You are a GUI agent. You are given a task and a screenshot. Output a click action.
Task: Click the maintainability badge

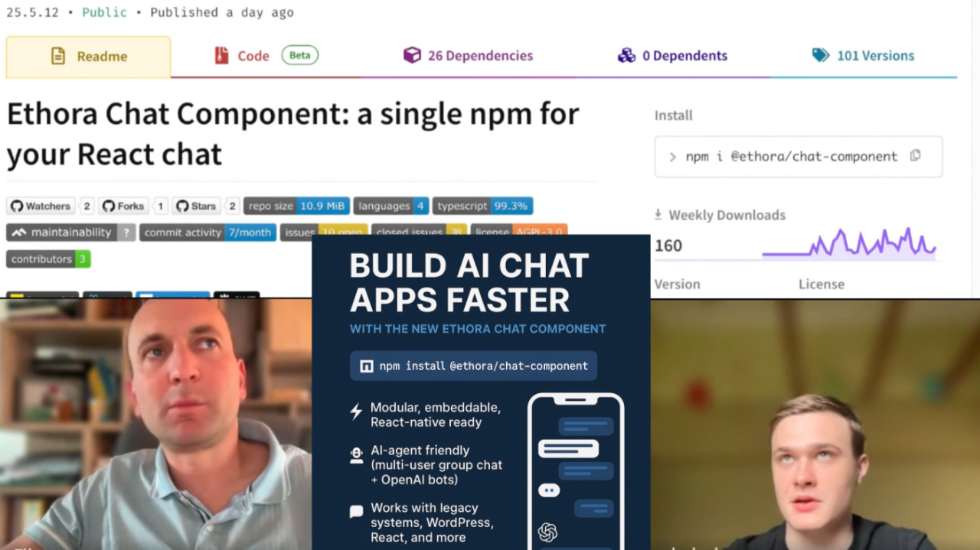pyautogui.click(x=71, y=233)
